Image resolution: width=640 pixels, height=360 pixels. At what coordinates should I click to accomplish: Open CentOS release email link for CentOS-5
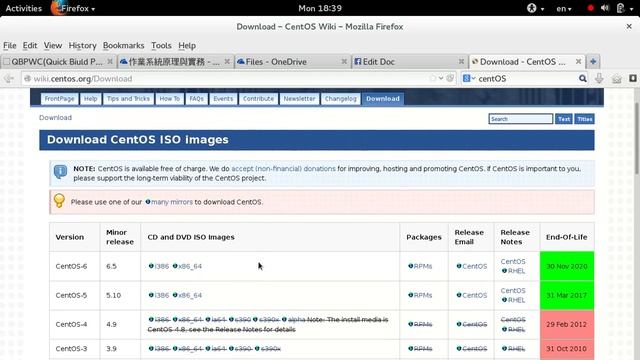pyautogui.click(x=472, y=295)
